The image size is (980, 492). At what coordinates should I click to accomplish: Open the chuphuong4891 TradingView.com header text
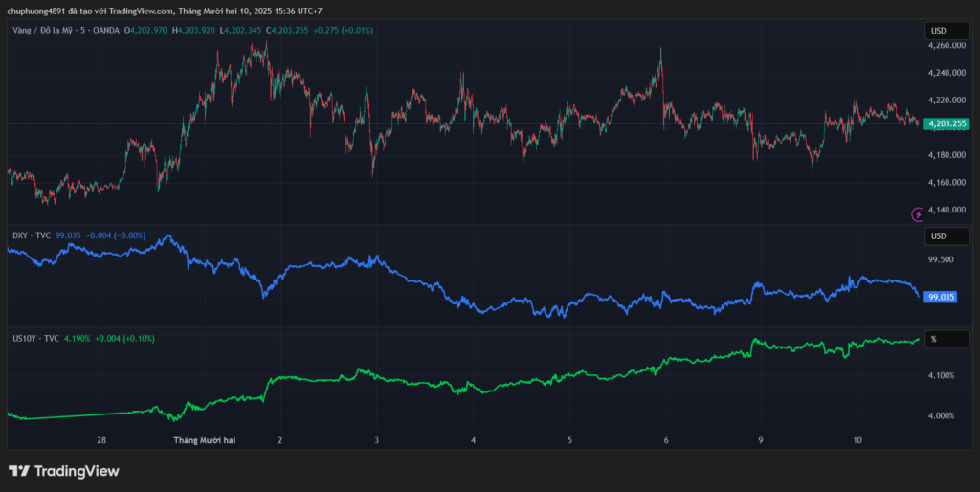(163, 11)
